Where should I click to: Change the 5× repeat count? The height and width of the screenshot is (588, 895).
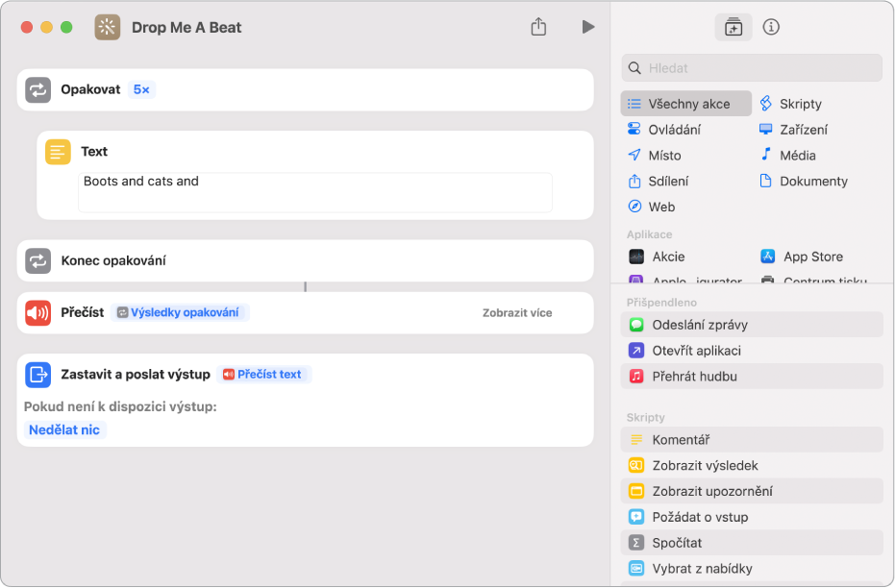141,89
